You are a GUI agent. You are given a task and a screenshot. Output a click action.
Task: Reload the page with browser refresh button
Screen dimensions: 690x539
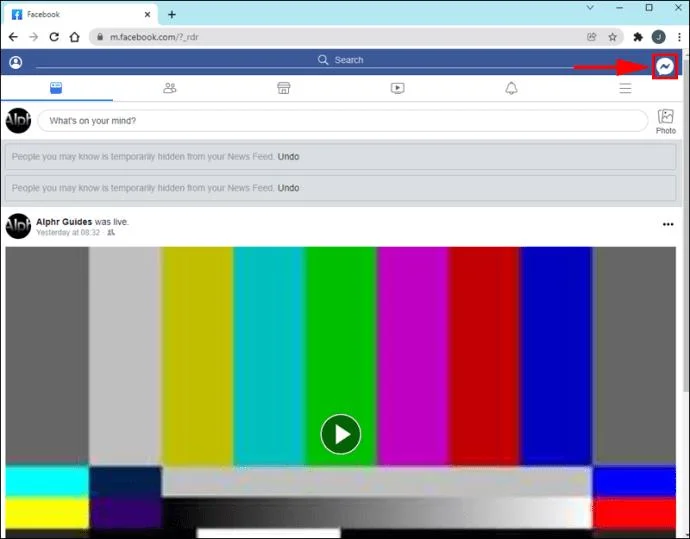(x=54, y=37)
